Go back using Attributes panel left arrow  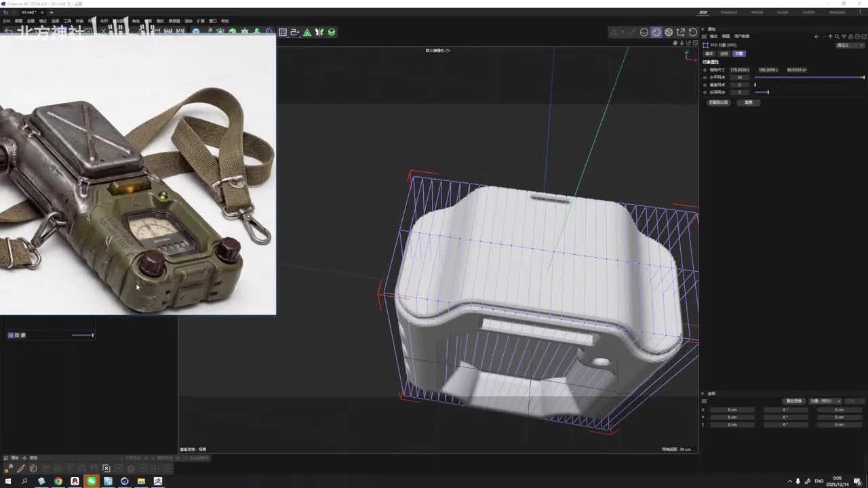pos(816,37)
